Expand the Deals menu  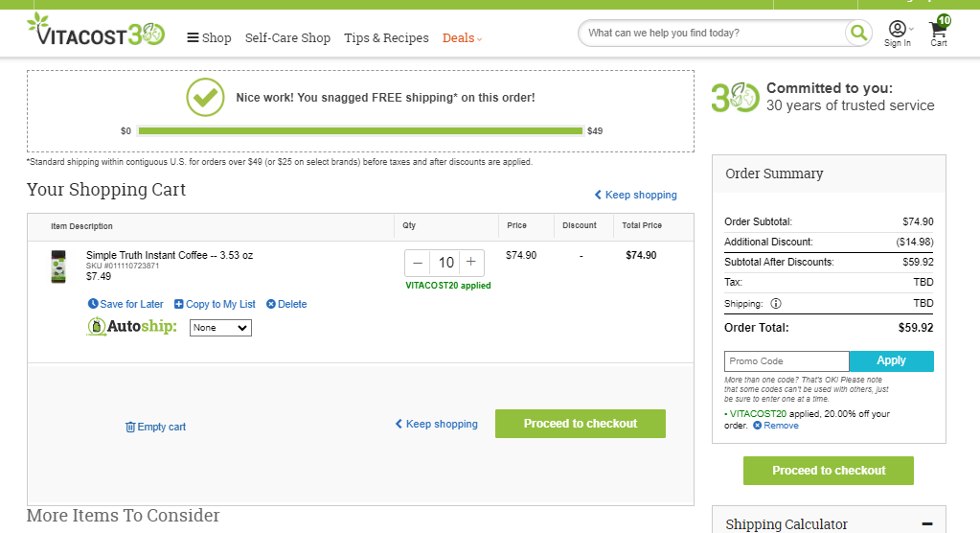point(462,38)
